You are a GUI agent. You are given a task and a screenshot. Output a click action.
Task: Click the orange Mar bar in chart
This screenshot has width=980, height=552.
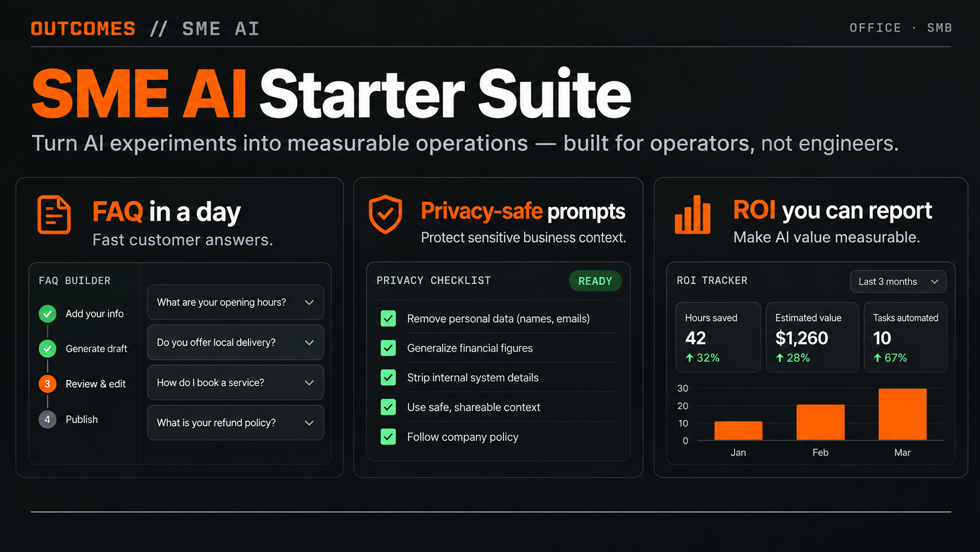(903, 414)
